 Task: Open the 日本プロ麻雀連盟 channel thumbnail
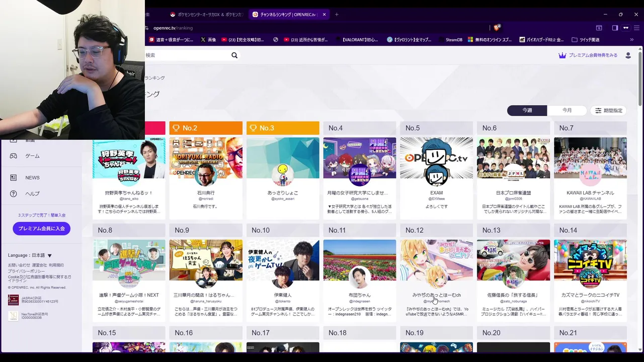pyautogui.click(x=513, y=158)
